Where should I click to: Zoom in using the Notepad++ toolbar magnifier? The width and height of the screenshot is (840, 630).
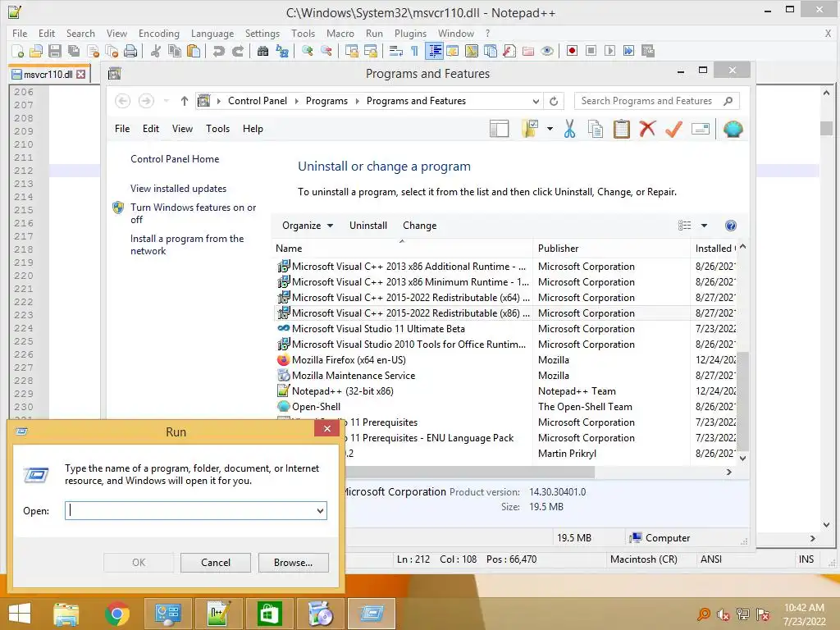(308, 51)
